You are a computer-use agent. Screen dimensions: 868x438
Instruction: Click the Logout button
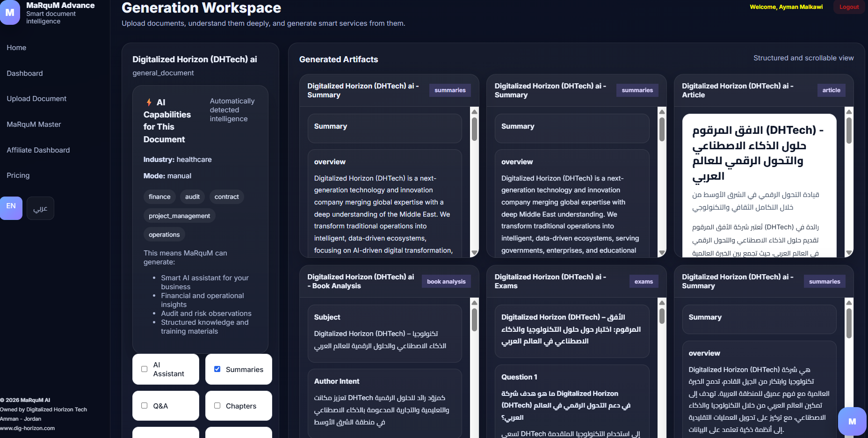849,7
